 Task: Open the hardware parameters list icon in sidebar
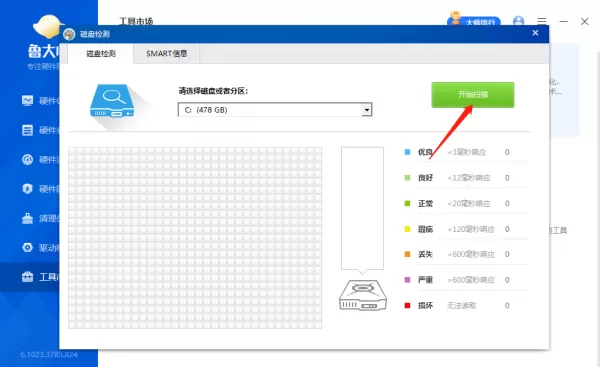tap(28, 130)
